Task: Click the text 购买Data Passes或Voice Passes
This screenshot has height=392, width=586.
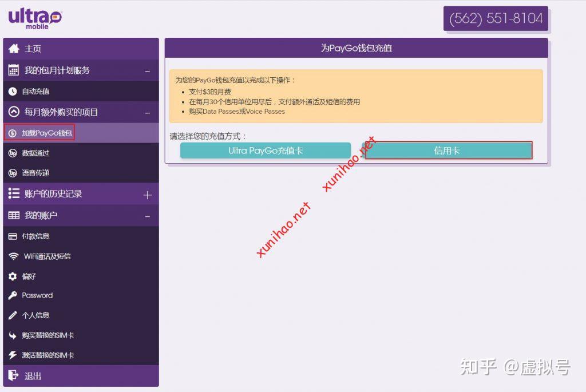Action: pyautogui.click(x=237, y=112)
